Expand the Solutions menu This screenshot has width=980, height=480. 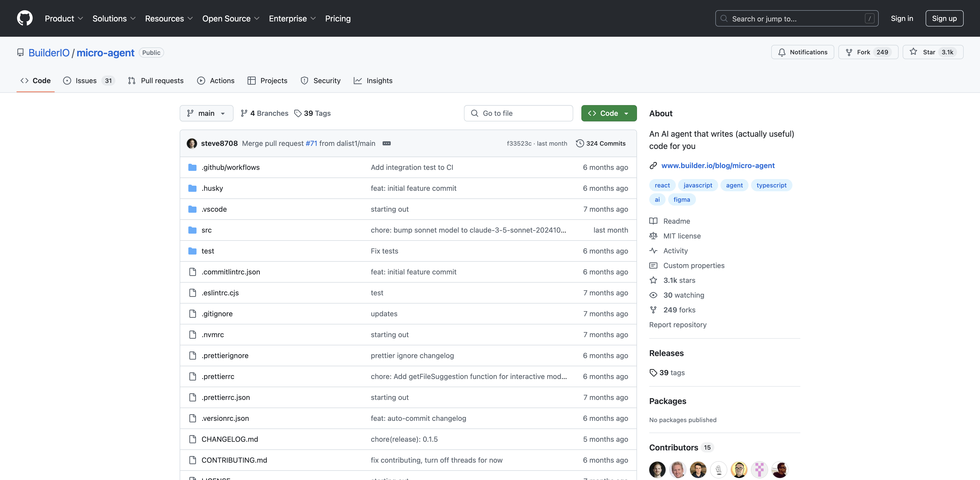pyautogui.click(x=114, y=18)
